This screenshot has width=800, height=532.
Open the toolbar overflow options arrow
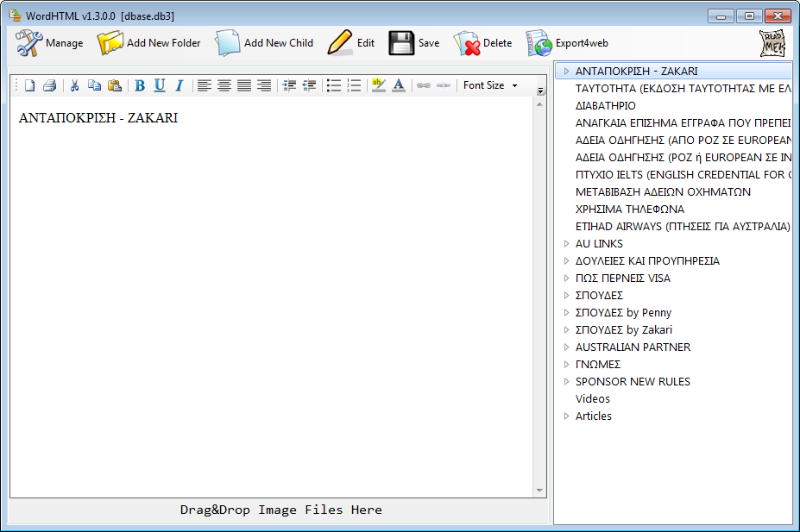click(540, 91)
